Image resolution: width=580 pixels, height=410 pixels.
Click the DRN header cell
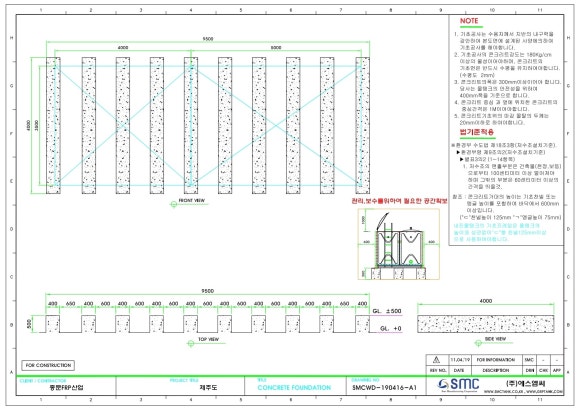529,370
